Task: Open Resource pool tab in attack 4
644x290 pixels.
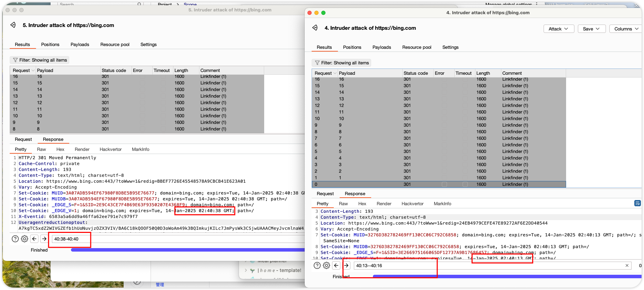Action: point(417,47)
